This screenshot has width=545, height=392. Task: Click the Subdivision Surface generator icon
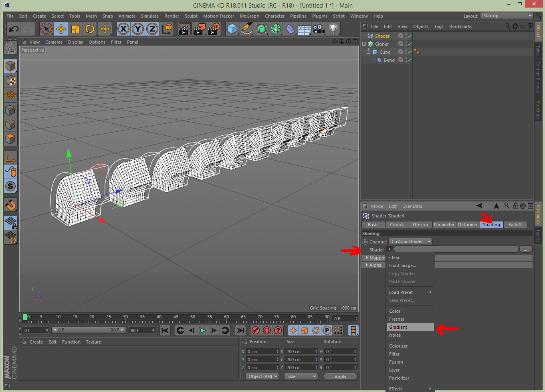(261, 29)
